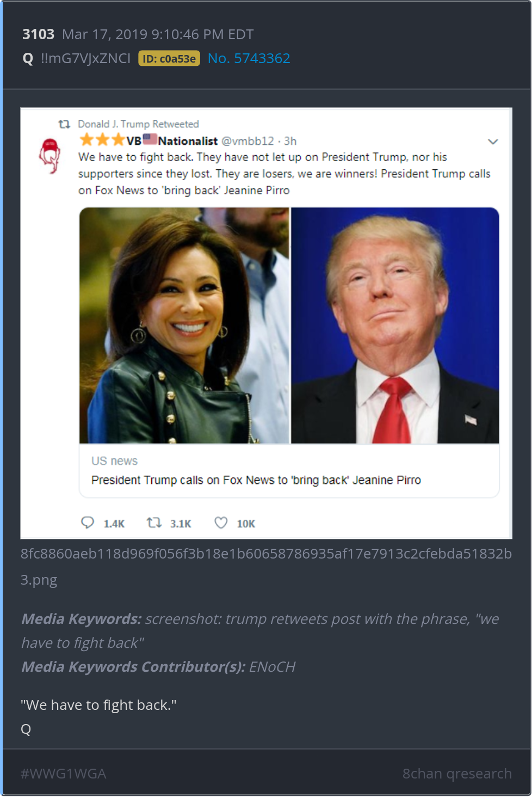532x797 pixels.
Task: Click the 'Donald J. Trump Retweeted' label
Action: [138, 124]
